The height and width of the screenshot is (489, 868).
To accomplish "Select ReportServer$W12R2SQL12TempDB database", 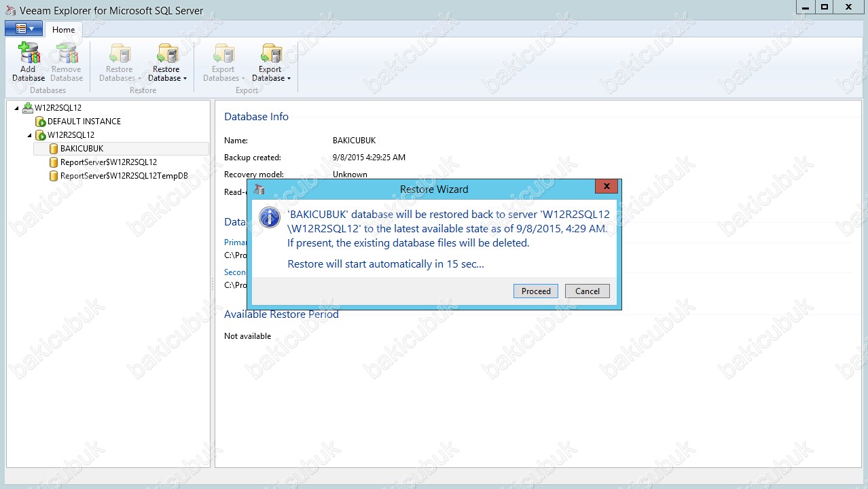I will (124, 176).
